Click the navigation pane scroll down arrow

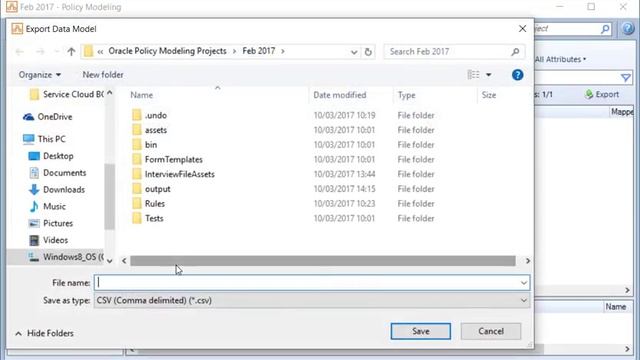[x=109, y=261]
